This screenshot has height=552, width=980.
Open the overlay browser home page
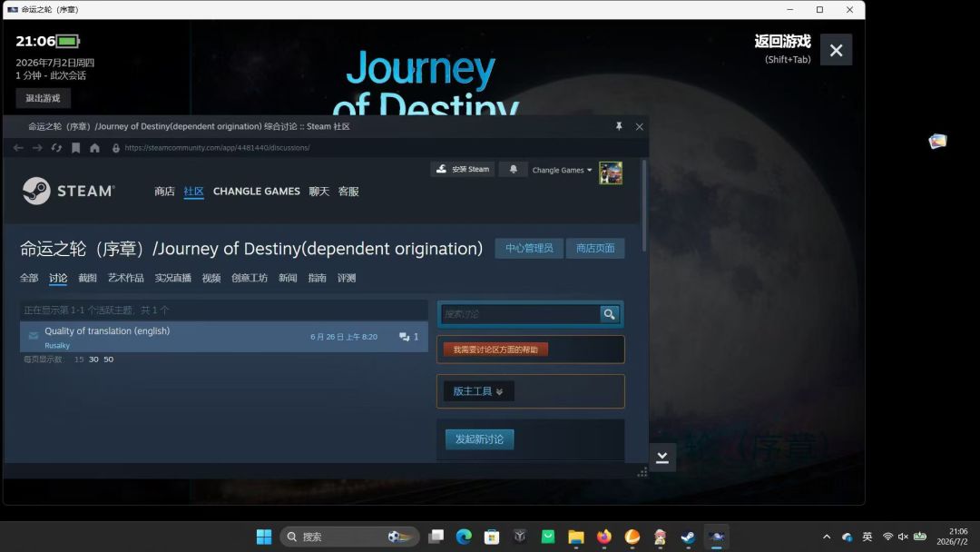click(x=94, y=148)
